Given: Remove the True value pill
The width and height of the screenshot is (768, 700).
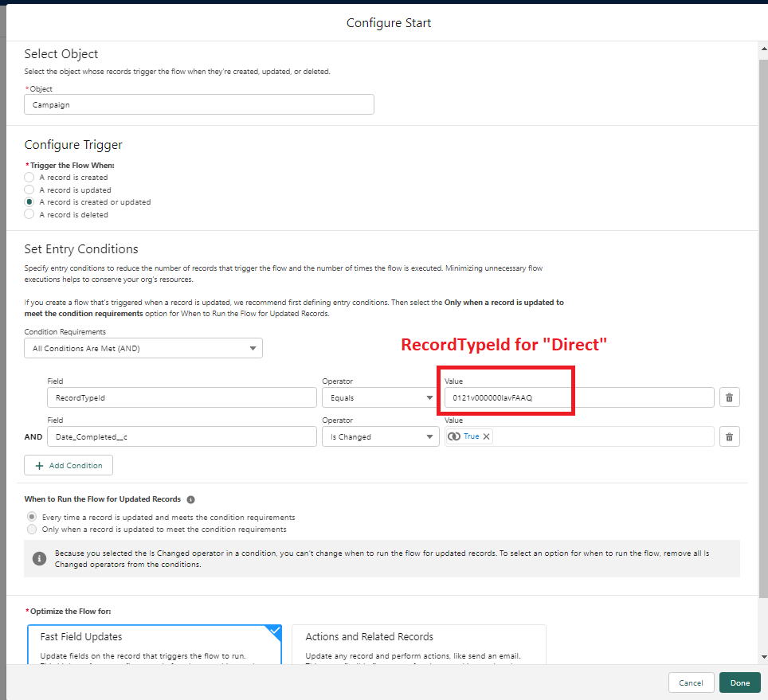Looking at the screenshot, I should point(486,436).
